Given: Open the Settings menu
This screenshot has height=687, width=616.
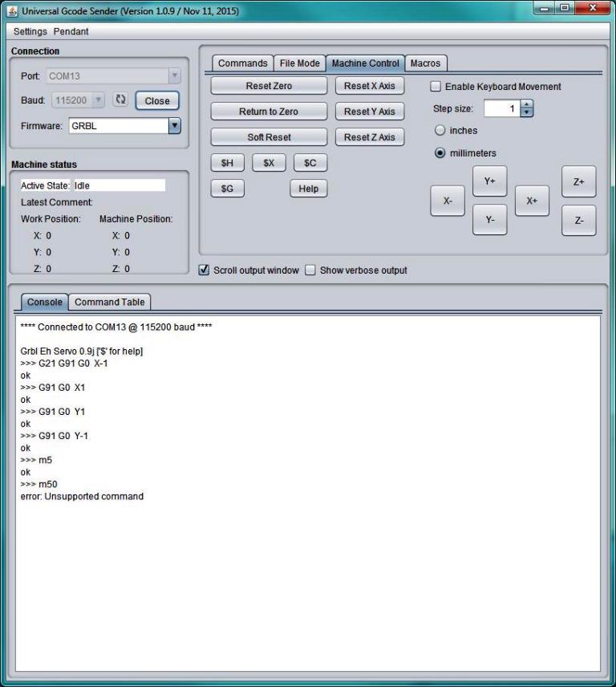Looking at the screenshot, I should click(x=30, y=31).
